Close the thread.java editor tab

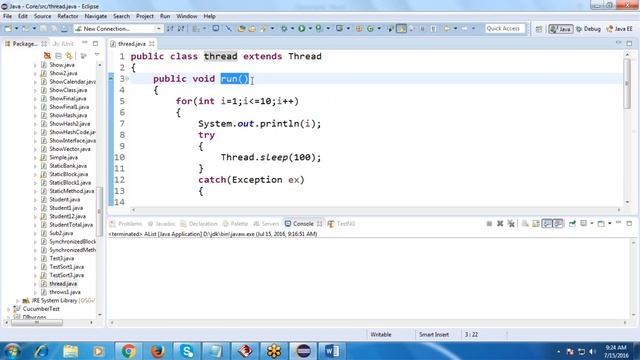click(152, 44)
